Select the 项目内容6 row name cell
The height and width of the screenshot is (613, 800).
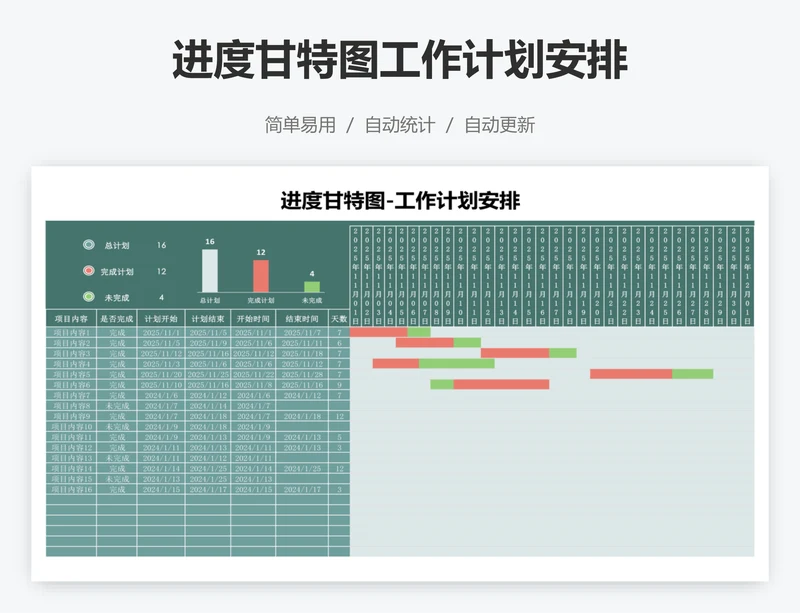[71, 385]
